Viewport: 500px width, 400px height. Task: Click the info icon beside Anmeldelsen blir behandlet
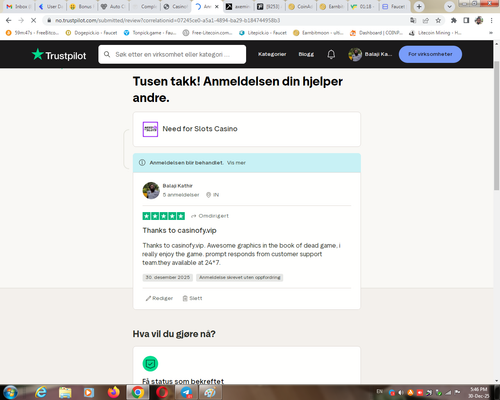coord(142,163)
